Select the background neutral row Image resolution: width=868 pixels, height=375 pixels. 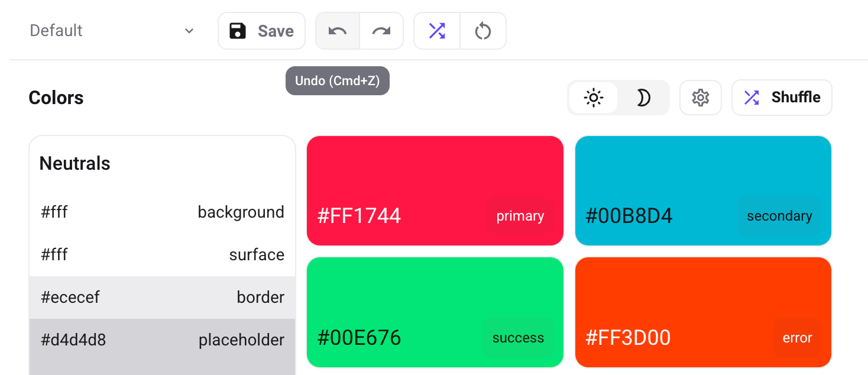click(x=163, y=212)
